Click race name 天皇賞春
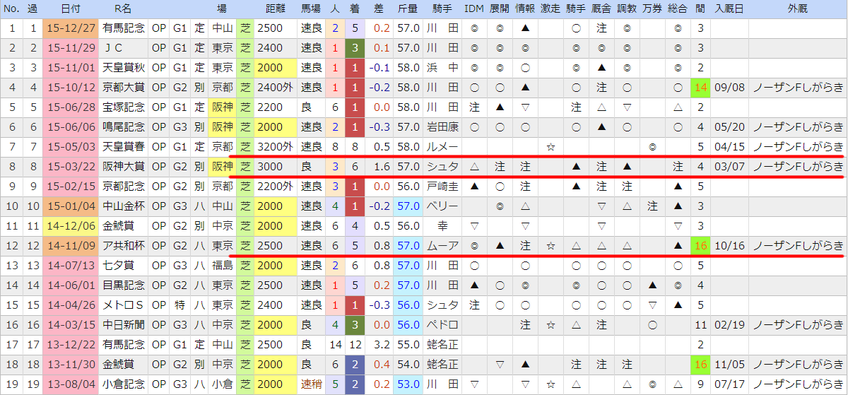The height and width of the screenshot is (395, 848). click(x=123, y=147)
